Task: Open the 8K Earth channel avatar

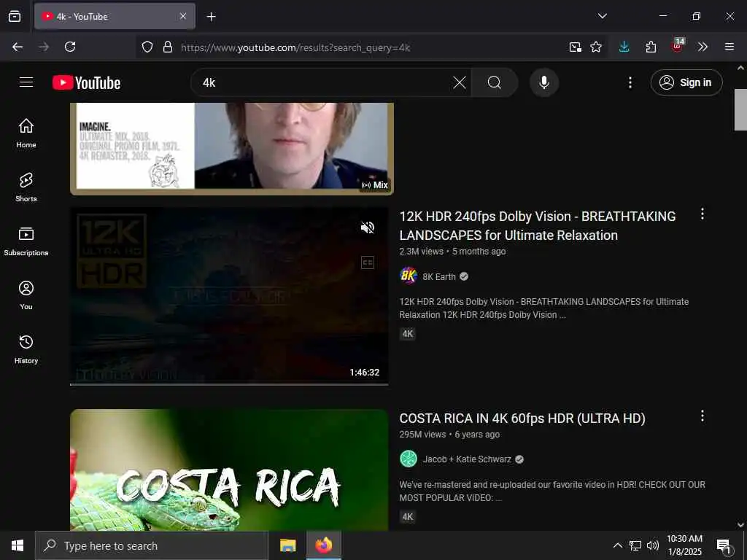Action: (x=409, y=276)
